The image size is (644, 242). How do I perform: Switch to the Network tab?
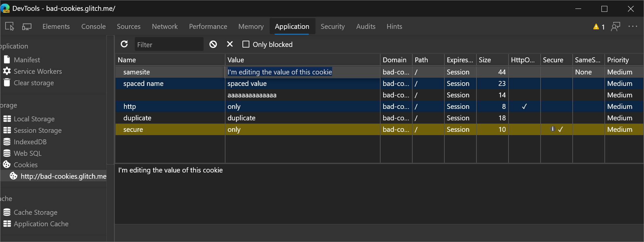coord(165,27)
